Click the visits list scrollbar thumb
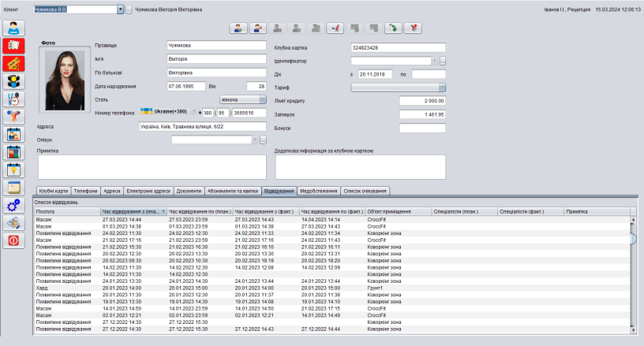 pyautogui.click(x=633, y=238)
